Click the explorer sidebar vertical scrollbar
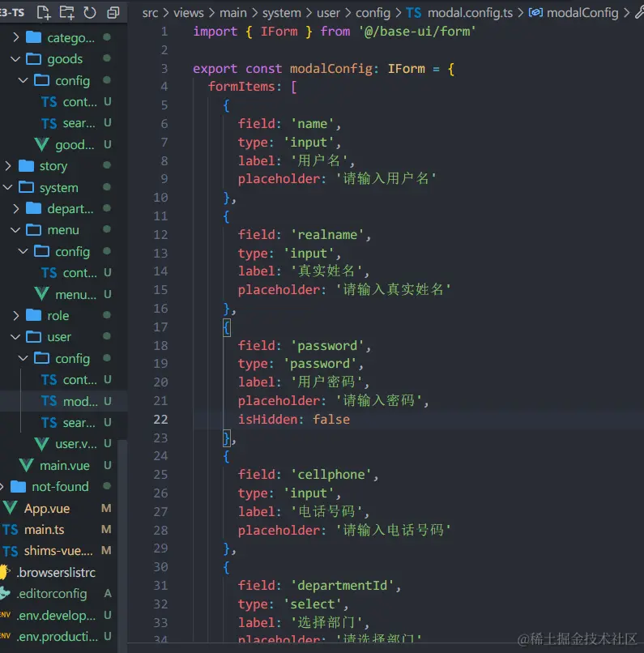 [122, 545]
